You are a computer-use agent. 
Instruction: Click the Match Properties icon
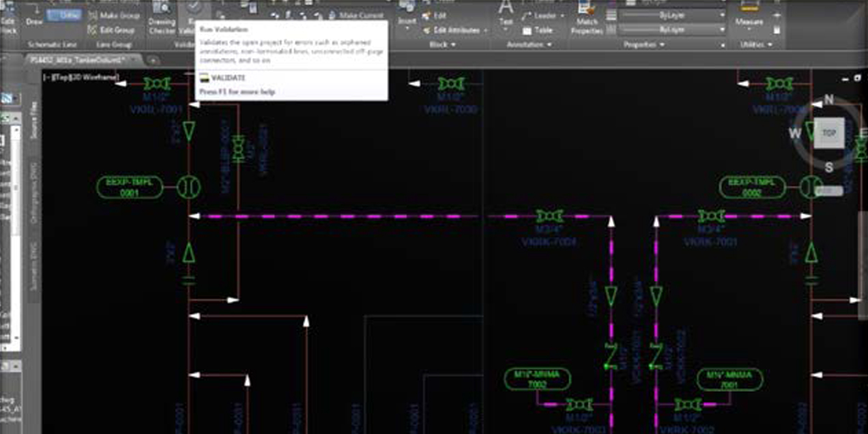(x=587, y=19)
